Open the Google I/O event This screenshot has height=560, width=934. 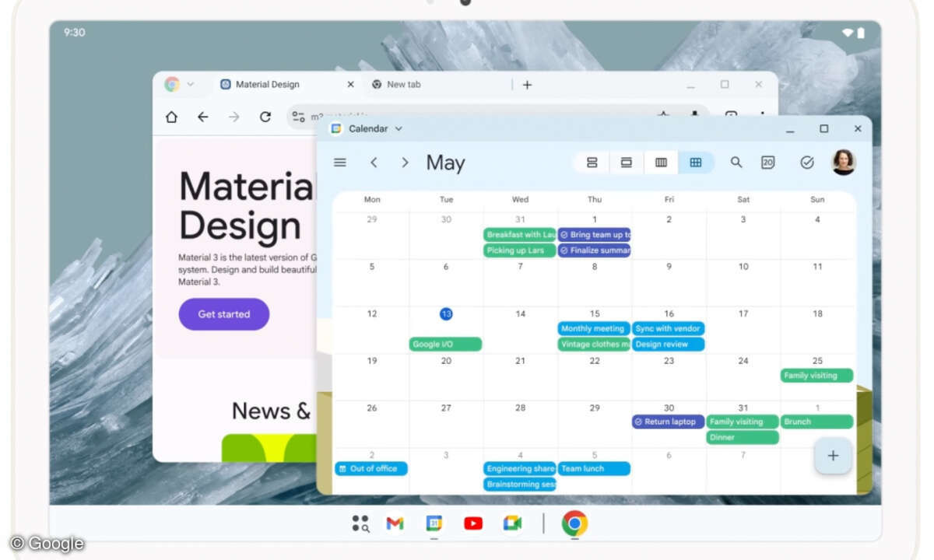click(x=446, y=344)
